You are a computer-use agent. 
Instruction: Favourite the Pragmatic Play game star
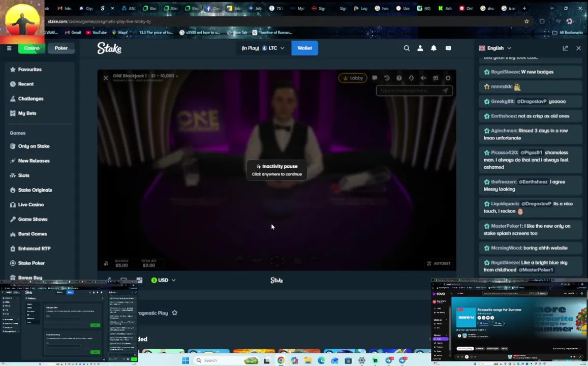click(174, 313)
